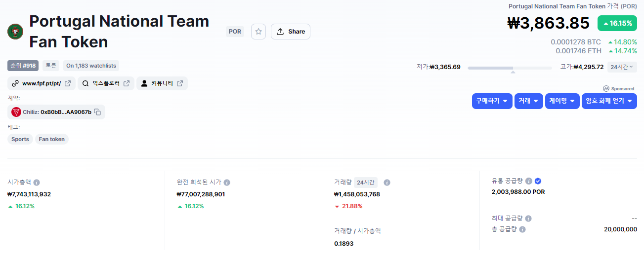The height and width of the screenshot is (258, 644).
Task: Click the star watchlist icon
Action: click(258, 32)
